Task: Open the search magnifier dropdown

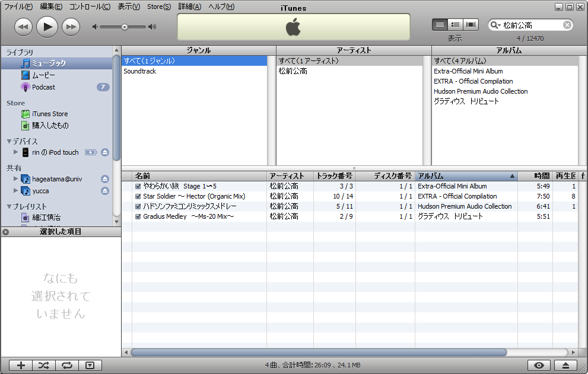Action: tap(496, 25)
